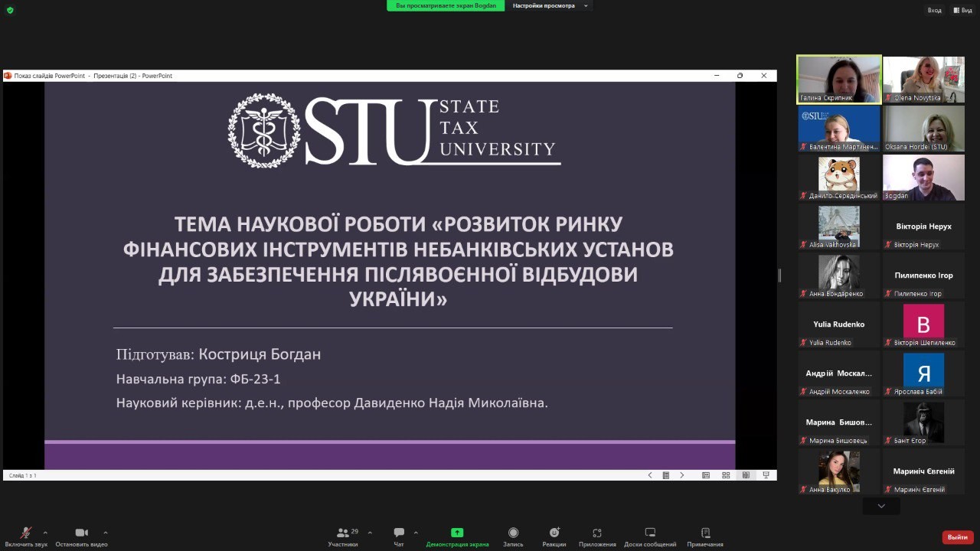Open the Настройки просмотра view options
This screenshot has width=980, height=551.
[x=550, y=5]
